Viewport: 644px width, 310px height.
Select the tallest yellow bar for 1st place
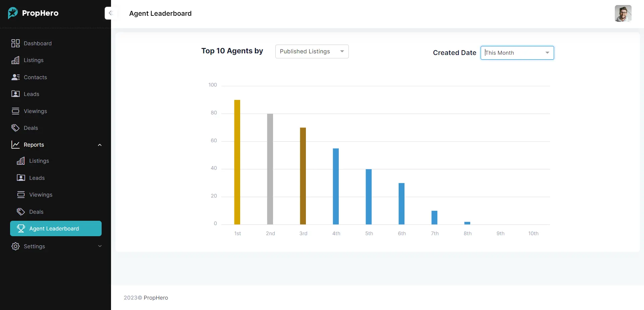pos(238,161)
